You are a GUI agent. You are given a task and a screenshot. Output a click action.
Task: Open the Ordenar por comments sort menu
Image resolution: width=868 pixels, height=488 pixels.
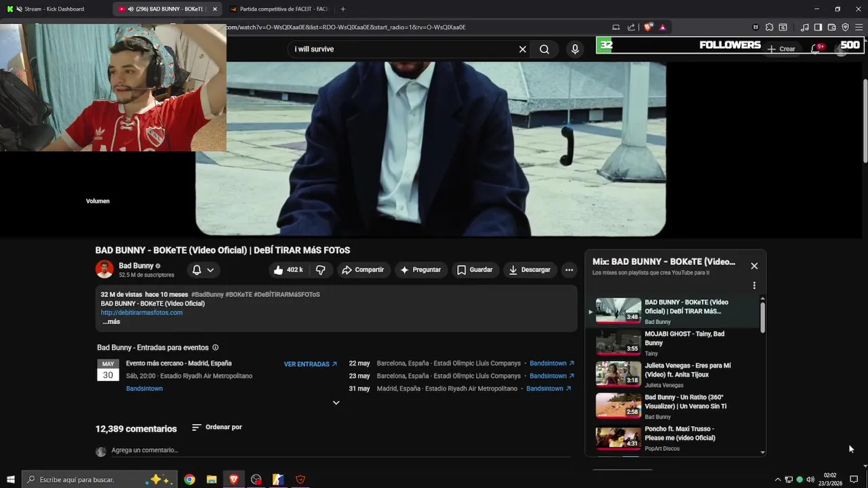pos(217,428)
